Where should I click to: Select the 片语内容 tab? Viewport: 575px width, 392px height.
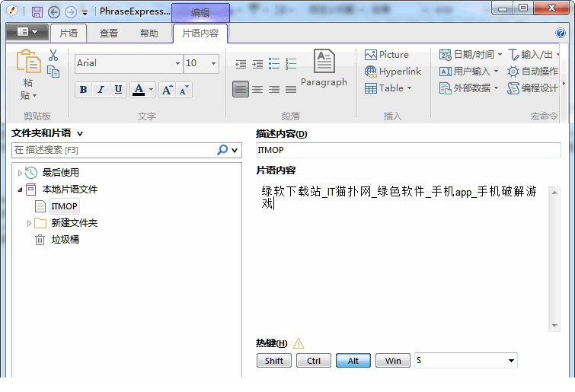tap(200, 33)
